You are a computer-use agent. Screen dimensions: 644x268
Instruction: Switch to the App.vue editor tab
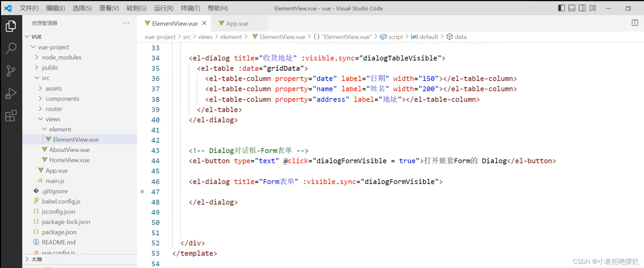[x=239, y=23]
